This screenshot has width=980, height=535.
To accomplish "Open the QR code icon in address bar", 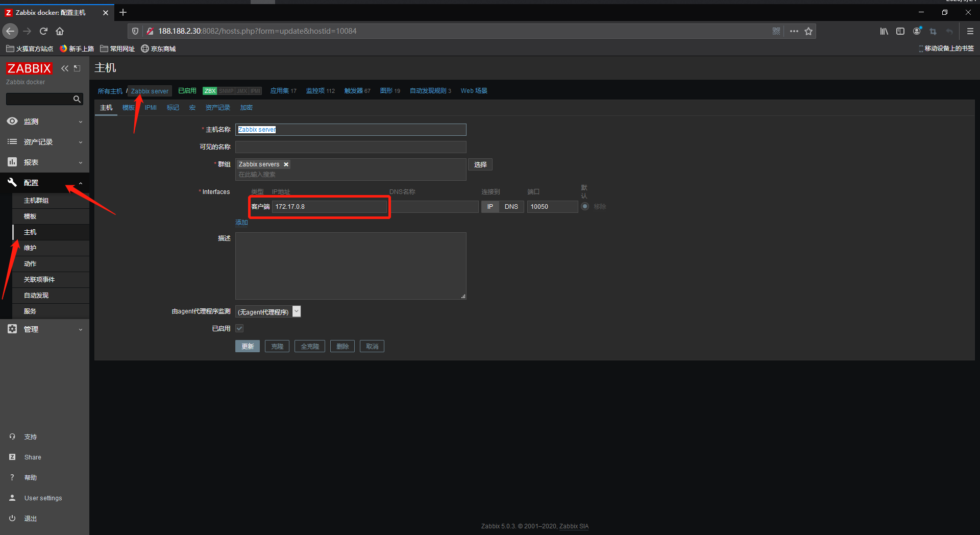I will coord(776,31).
